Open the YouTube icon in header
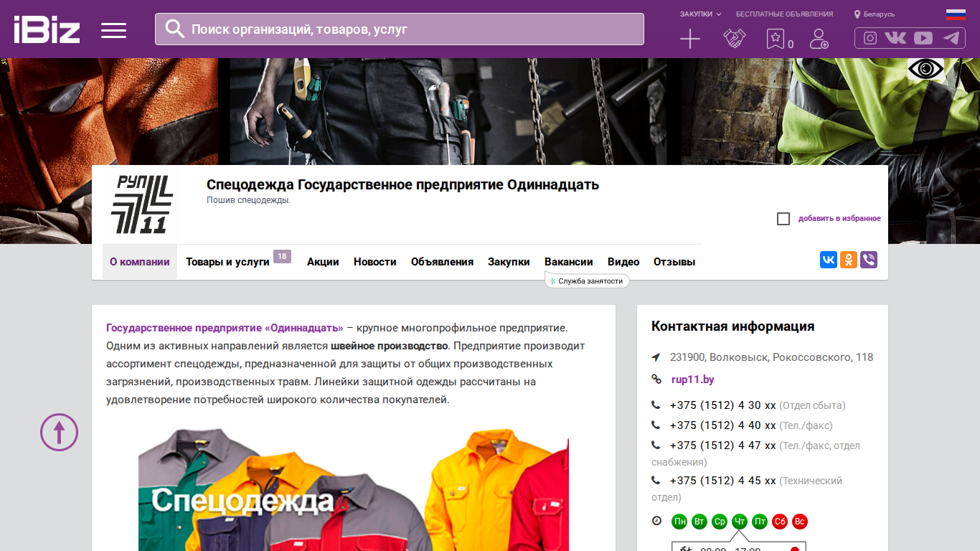This screenshot has width=980, height=551. pos(923,38)
